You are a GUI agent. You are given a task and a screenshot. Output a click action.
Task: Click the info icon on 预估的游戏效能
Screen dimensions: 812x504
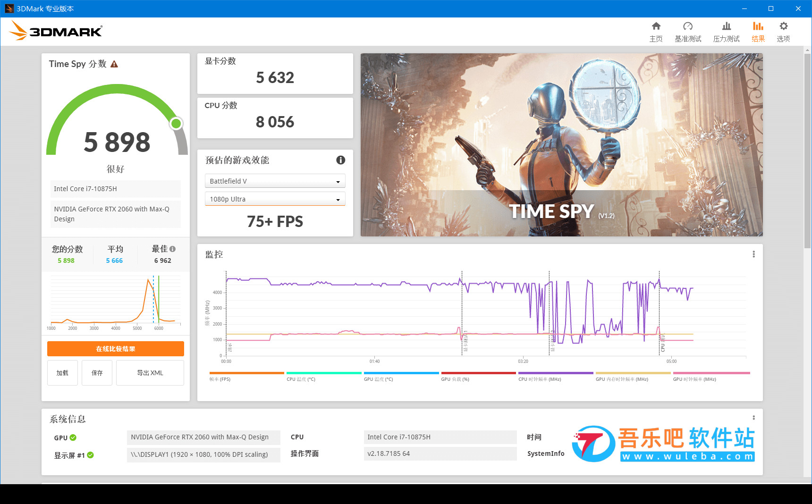click(340, 160)
